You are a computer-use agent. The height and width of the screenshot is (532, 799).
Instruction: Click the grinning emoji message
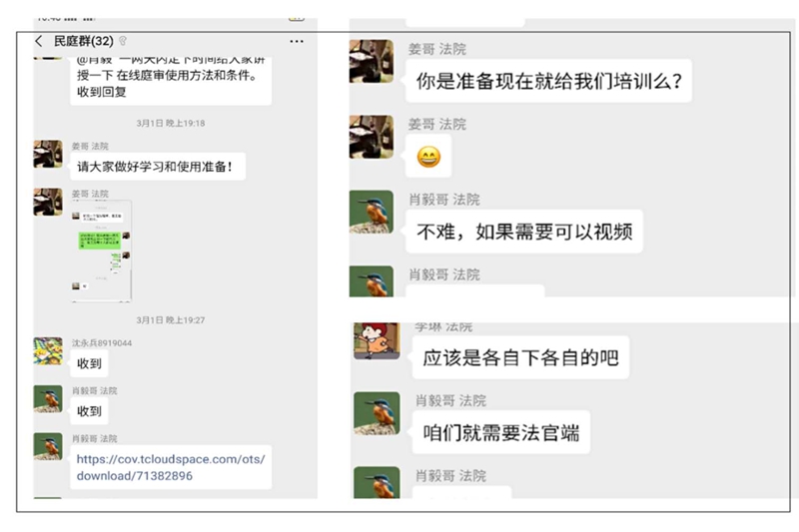pos(428,157)
